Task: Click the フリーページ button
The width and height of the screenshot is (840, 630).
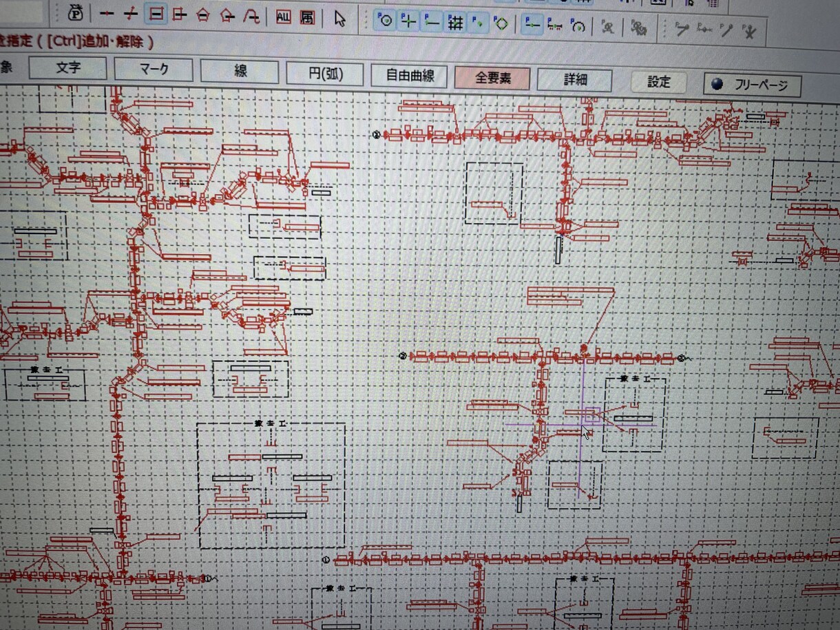Action: [752, 86]
